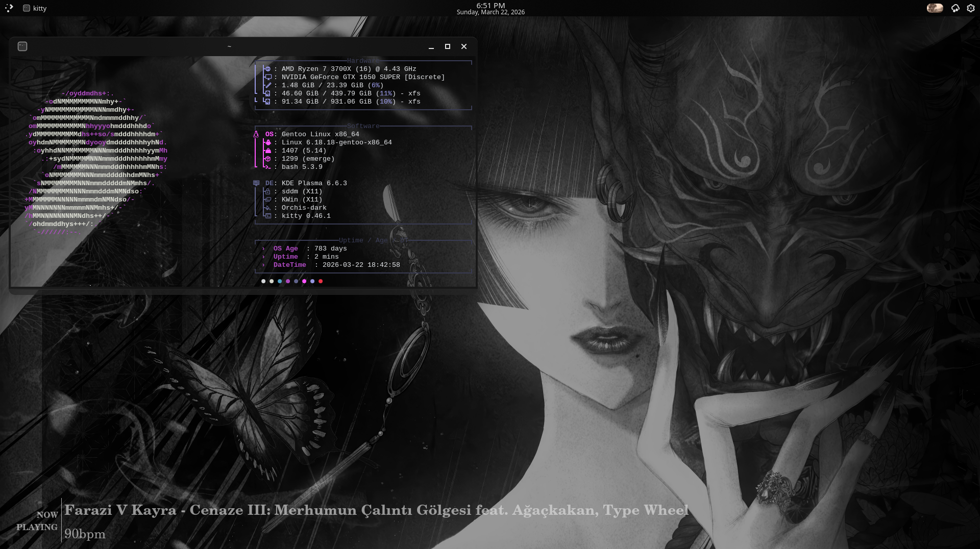Screen dimensions: 980x549
Task: Click the cyan color dot in the palette
Action: coord(280,281)
